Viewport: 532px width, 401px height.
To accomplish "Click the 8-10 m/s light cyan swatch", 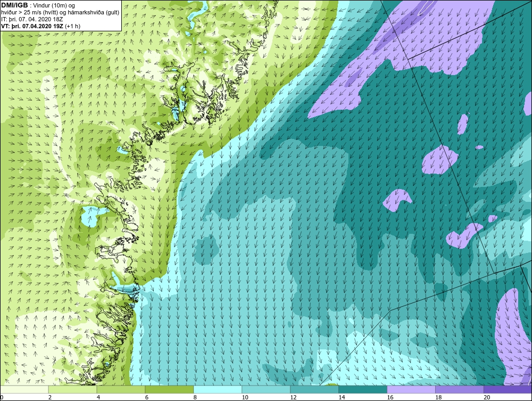I will [218, 389].
